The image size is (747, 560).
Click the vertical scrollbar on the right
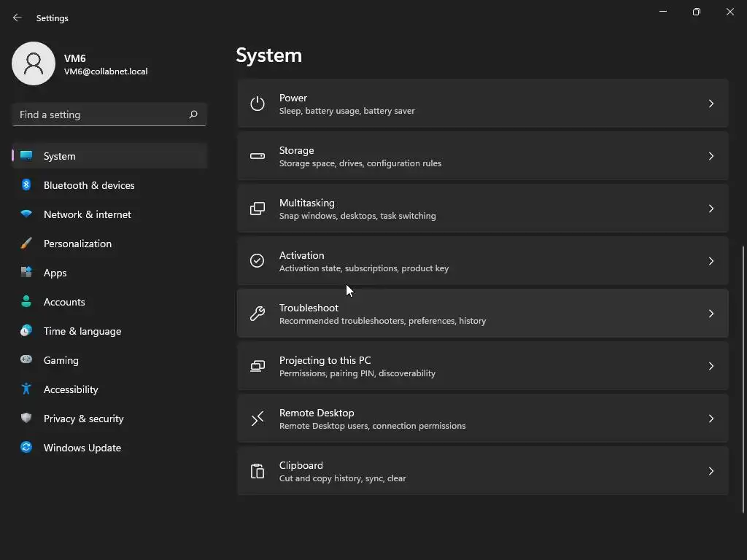point(743,379)
